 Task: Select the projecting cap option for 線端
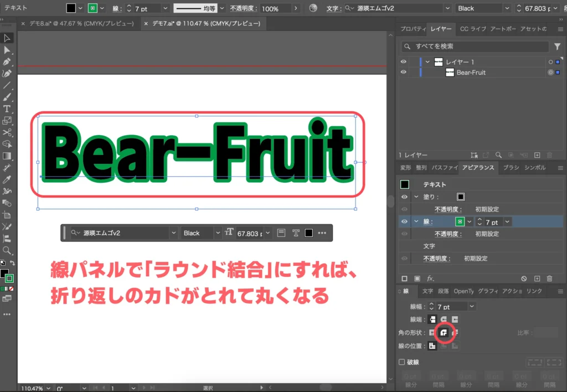tap(455, 319)
